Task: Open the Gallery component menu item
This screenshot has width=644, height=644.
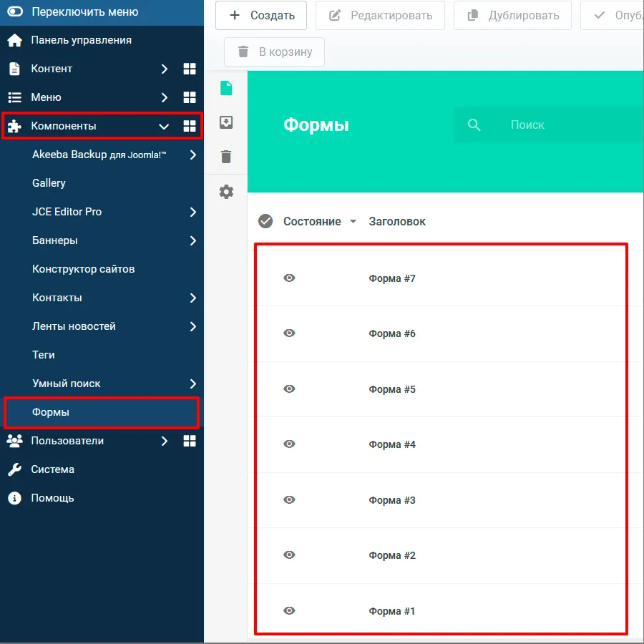Action: click(49, 183)
